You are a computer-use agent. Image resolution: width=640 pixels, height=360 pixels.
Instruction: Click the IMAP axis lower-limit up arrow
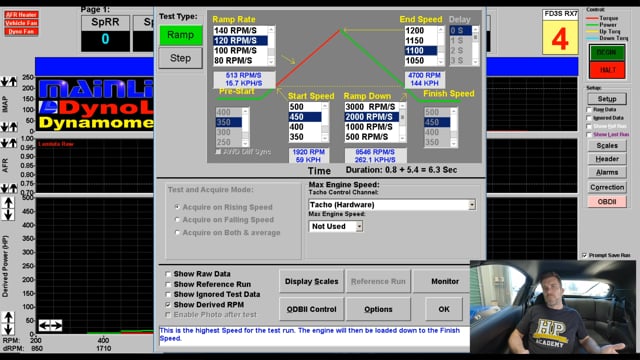pos(13,127)
